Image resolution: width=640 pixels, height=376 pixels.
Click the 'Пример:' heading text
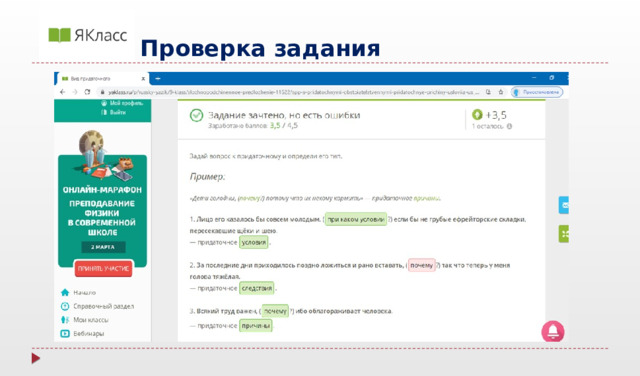click(x=207, y=177)
